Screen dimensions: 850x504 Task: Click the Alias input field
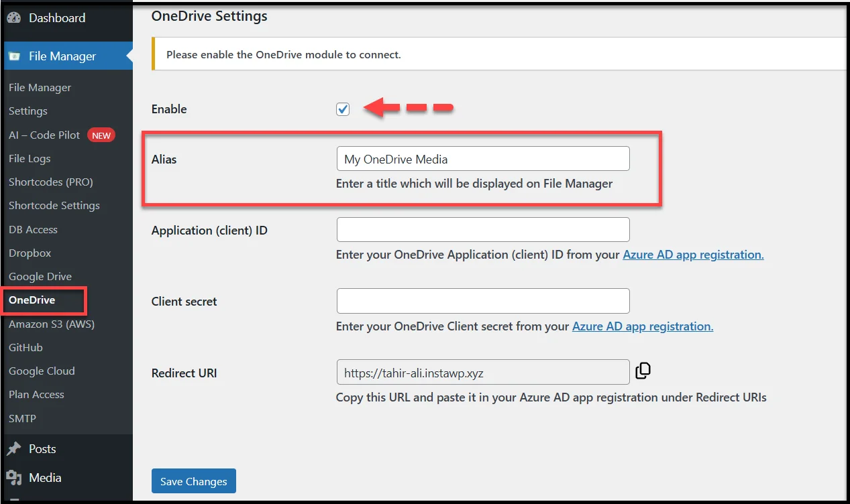tap(482, 158)
